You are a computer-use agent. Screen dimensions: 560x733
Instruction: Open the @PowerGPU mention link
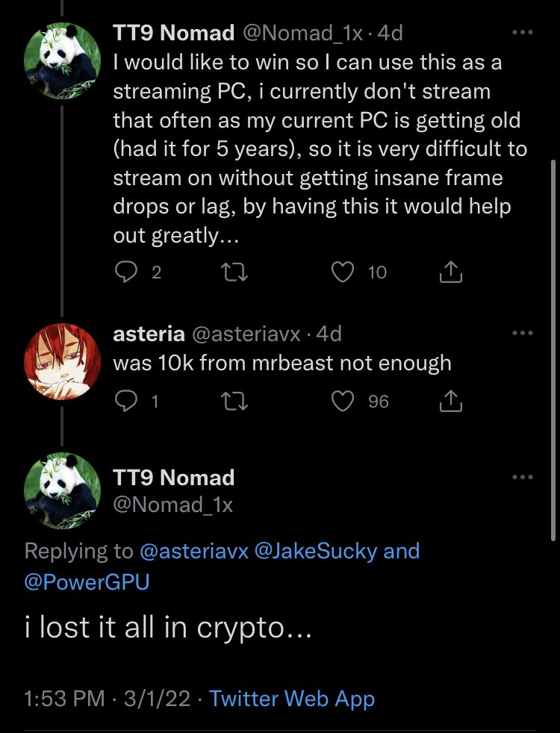tap(87, 582)
